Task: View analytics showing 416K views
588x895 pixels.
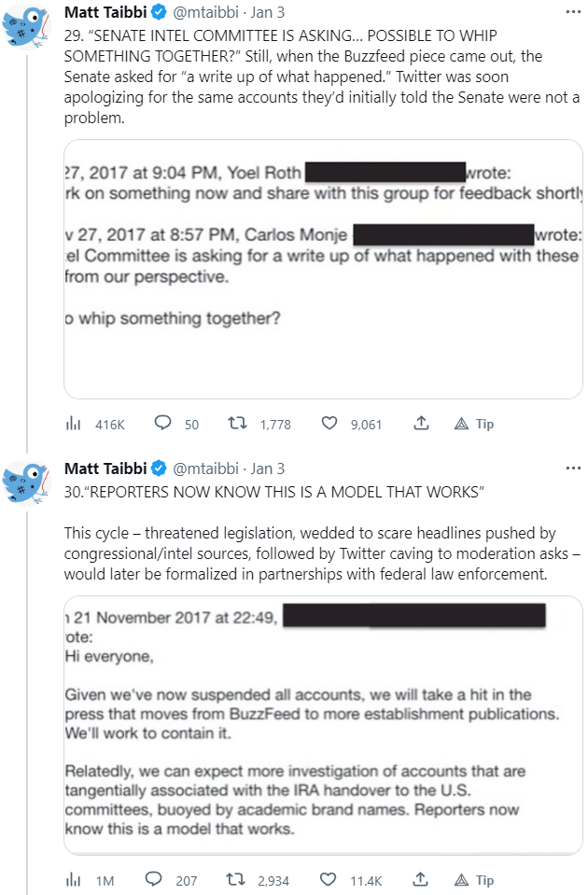Action: coord(73,424)
